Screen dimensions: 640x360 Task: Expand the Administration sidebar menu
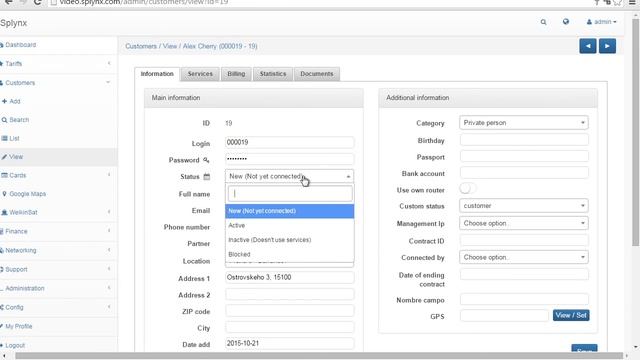[58, 288]
